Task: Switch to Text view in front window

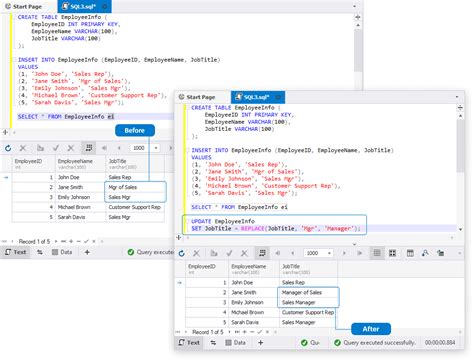Action: [x=189, y=343]
